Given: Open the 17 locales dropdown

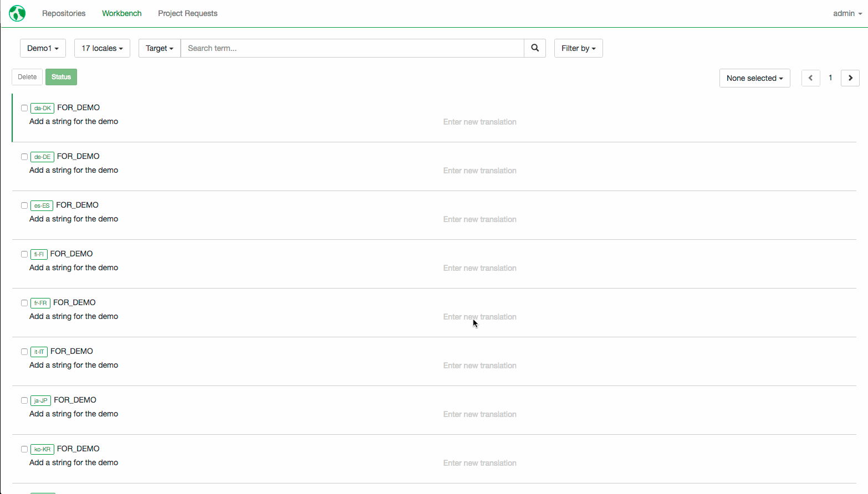Looking at the screenshot, I should (x=102, y=48).
